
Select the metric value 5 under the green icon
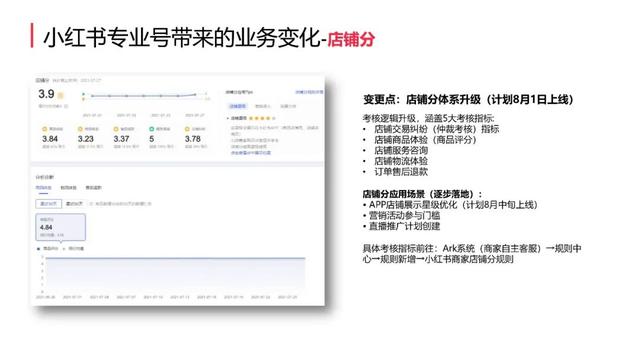(x=151, y=139)
